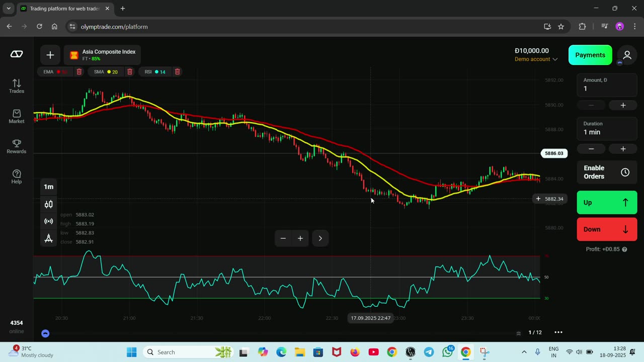Open the EMA indicator settings
The image size is (644, 362).
(x=55, y=72)
